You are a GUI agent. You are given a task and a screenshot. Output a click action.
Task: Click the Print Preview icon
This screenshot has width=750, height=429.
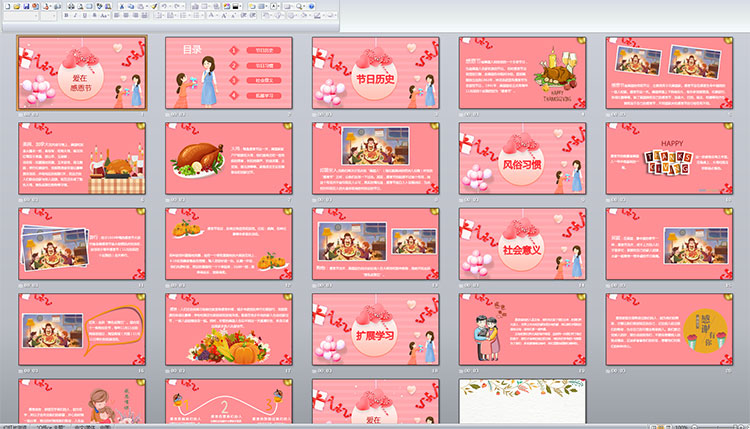point(80,6)
